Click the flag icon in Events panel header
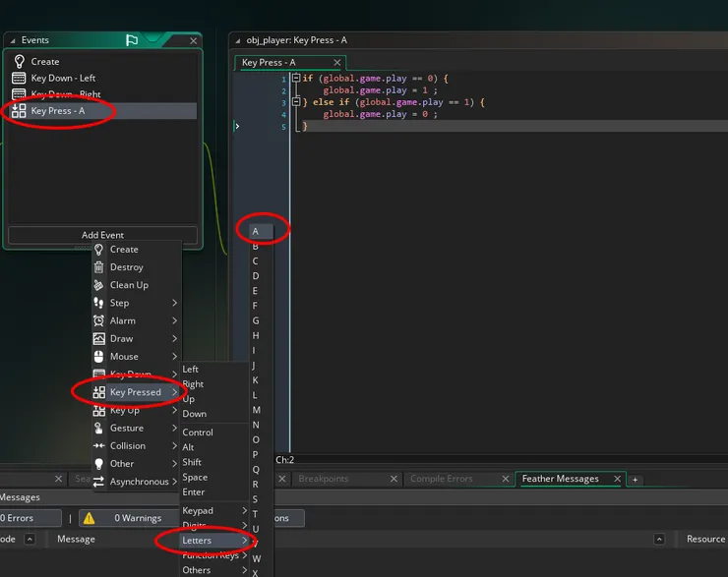 tap(132, 40)
